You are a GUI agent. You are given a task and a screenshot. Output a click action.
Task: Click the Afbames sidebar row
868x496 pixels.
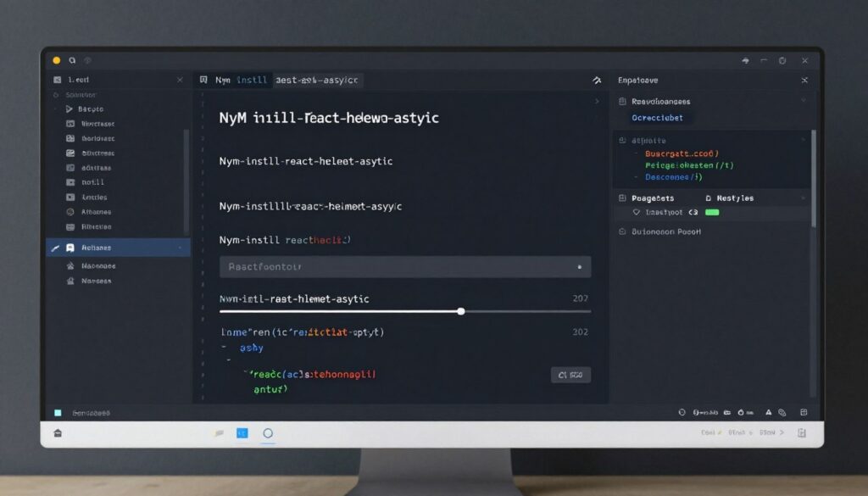[97, 212]
